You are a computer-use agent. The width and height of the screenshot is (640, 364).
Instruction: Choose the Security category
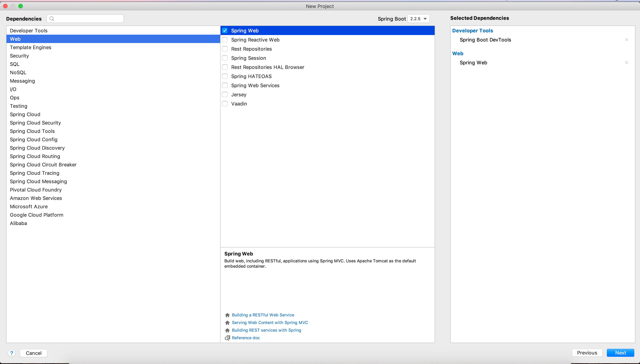click(113, 56)
